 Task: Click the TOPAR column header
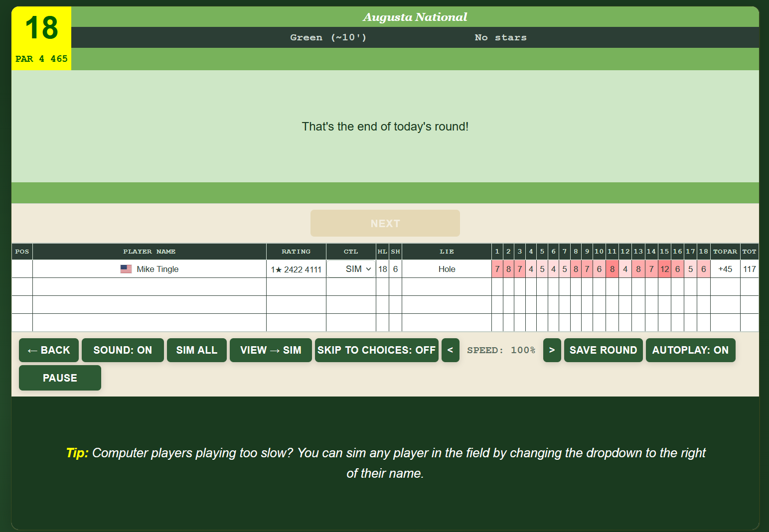click(x=725, y=252)
